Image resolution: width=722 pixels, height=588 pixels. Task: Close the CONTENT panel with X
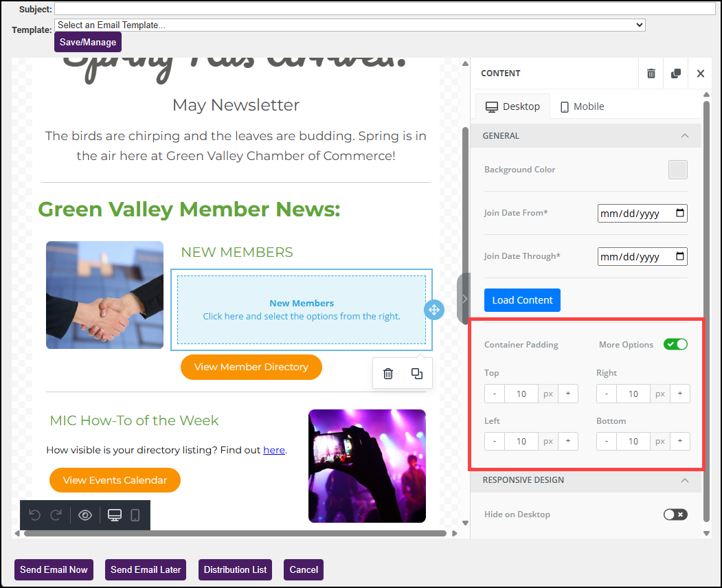tap(700, 73)
